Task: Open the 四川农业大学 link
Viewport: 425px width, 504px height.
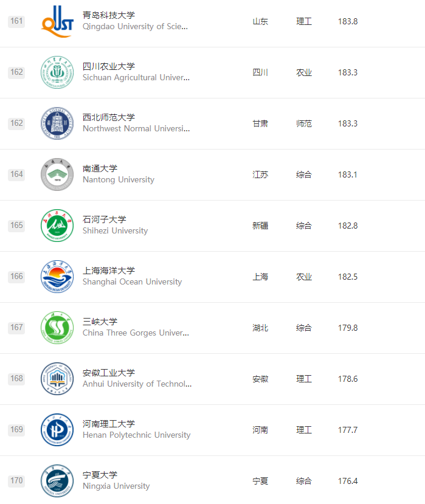Action: (109, 66)
